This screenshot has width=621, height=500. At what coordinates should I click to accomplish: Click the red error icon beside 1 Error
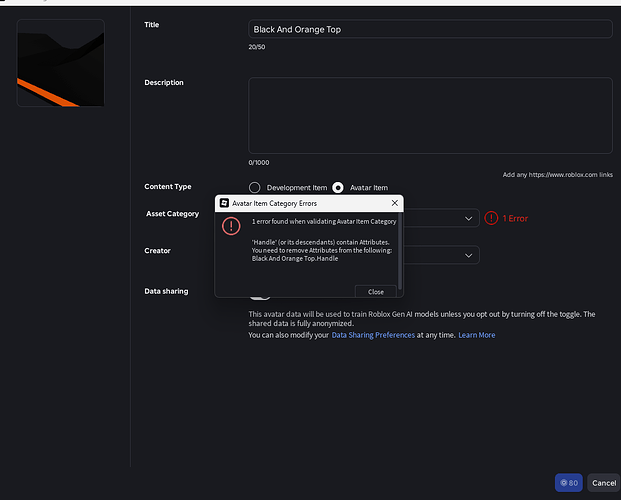tap(491, 218)
